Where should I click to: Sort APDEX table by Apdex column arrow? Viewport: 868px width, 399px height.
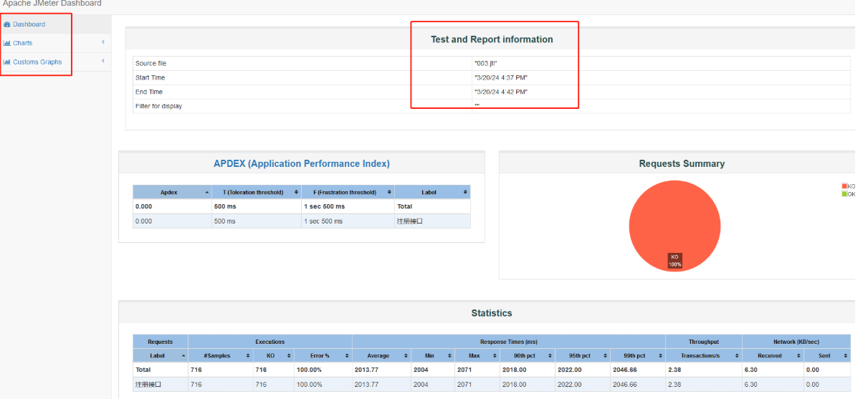click(207, 192)
